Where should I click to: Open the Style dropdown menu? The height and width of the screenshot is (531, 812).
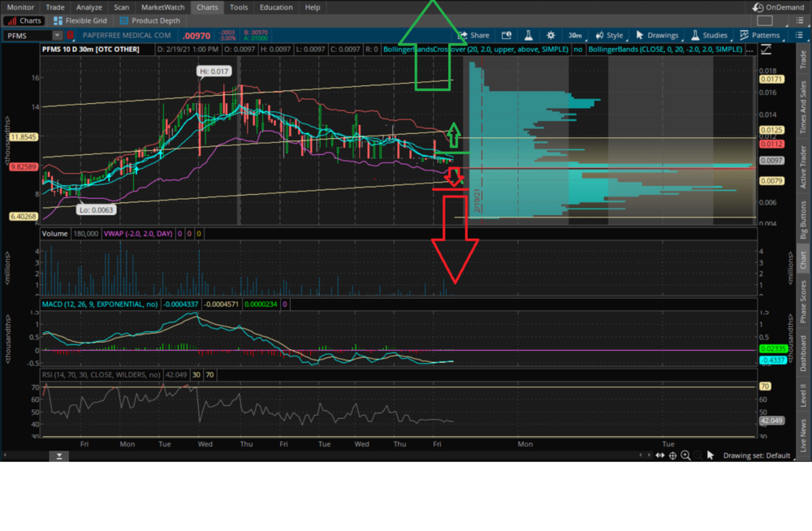[609, 35]
